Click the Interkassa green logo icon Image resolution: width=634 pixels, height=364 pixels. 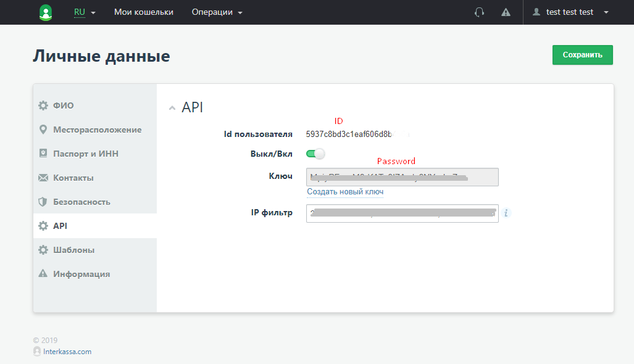pos(46,12)
